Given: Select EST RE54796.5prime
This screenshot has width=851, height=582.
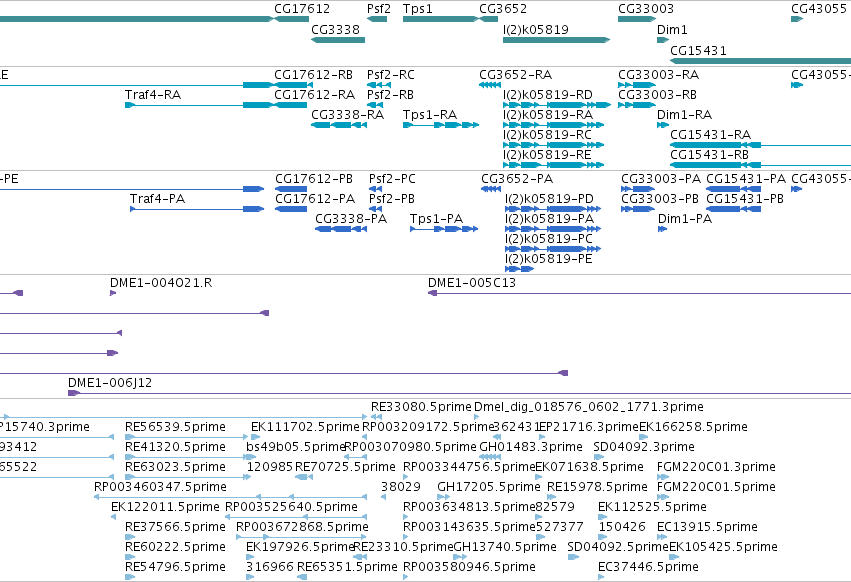Looking at the screenshot, I should click(175, 567).
